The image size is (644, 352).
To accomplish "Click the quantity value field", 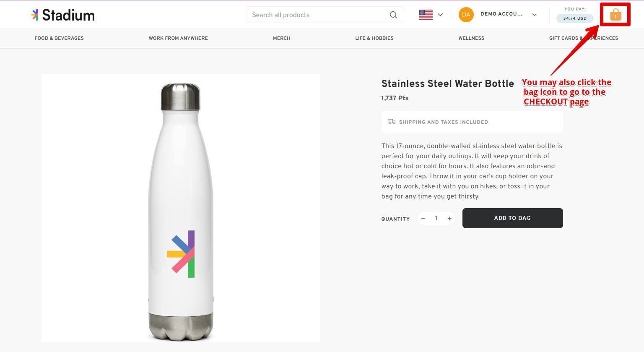I will 436,218.
